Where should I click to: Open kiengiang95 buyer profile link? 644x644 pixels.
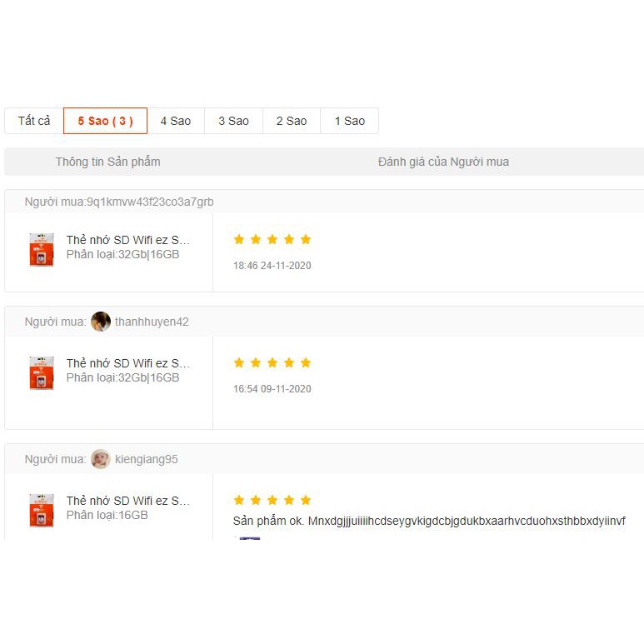(147, 459)
